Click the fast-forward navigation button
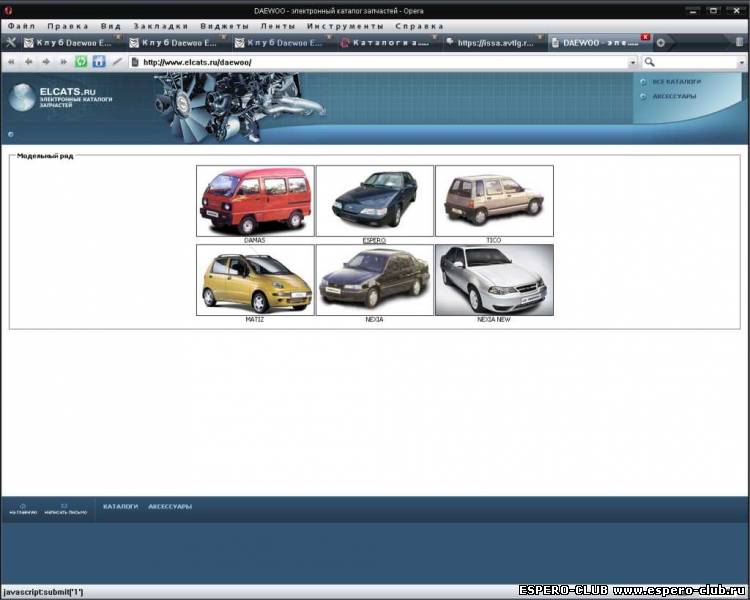This screenshot has height=600, width=750. pos(63,62)
